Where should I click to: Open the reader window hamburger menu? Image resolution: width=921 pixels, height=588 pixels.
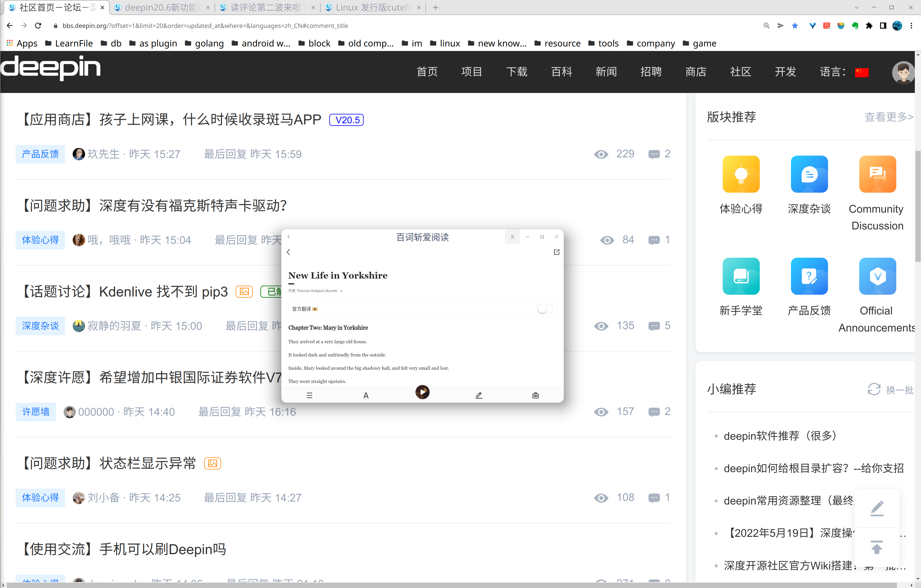pos(512,237)
